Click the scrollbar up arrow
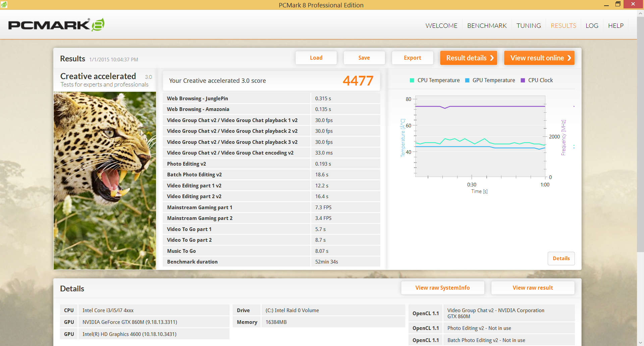644x346 pixels. click(640, 14)
